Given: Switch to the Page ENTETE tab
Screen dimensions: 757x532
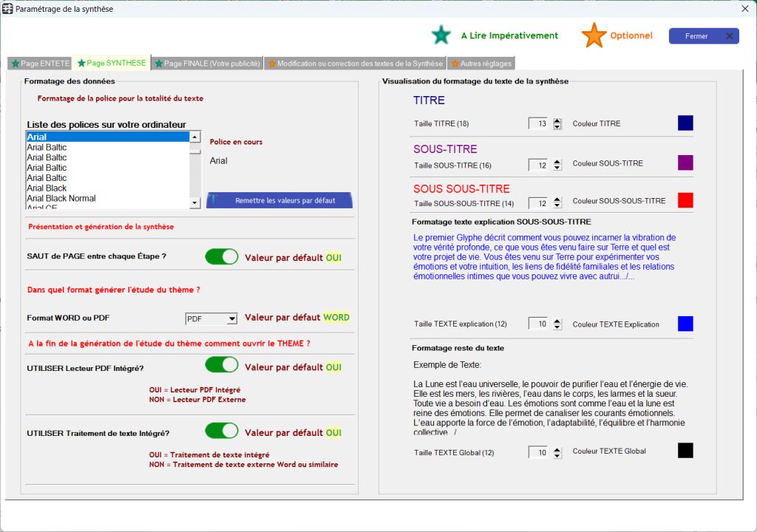Looking at the screenshot, I should 40,64.
